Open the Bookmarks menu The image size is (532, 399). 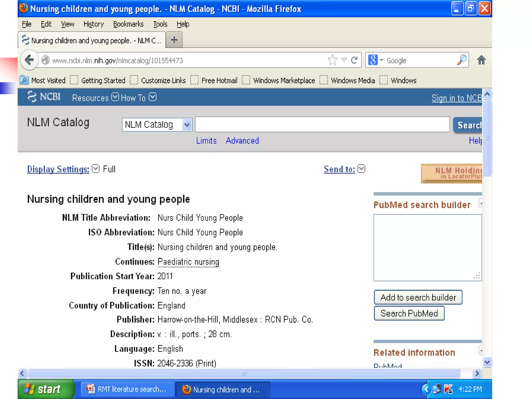click(128, 24)
